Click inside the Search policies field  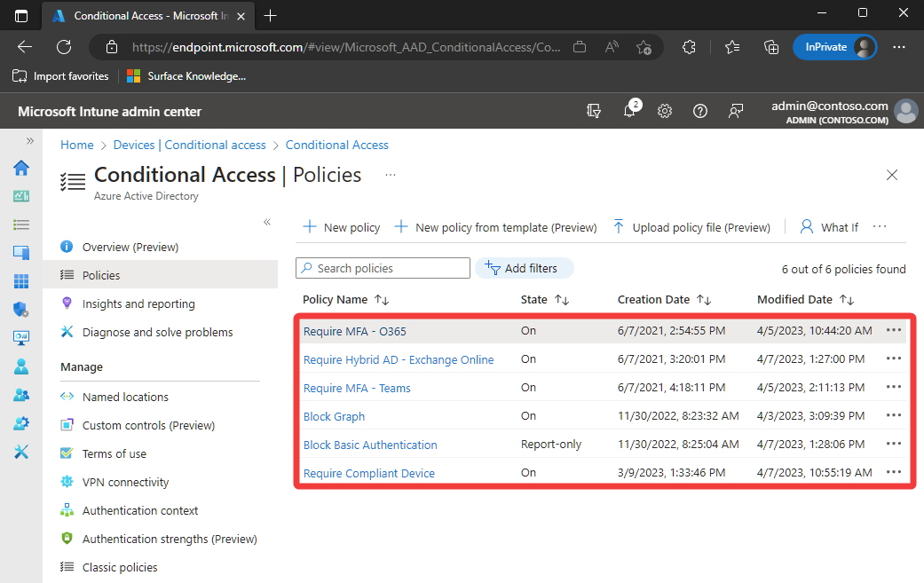[383, 267]
